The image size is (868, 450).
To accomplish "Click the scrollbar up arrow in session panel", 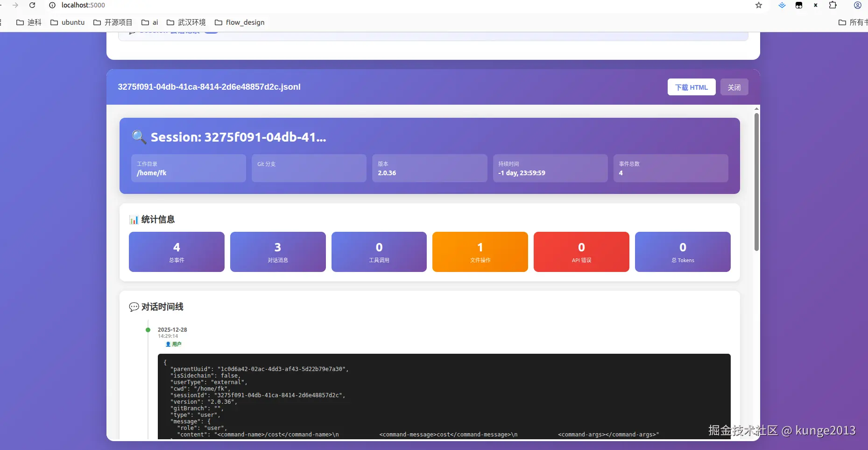I will [756, 108].
